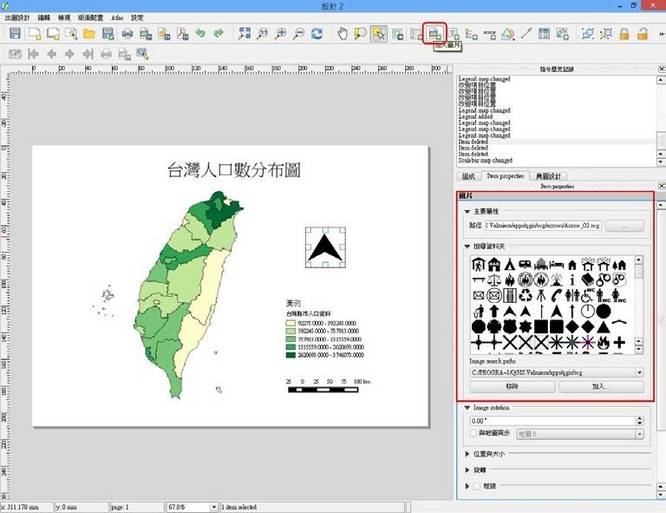Screen dimensions: 666x513
Task: Zoom to 100% with the 1:1 icon
Action: point(262,34)
